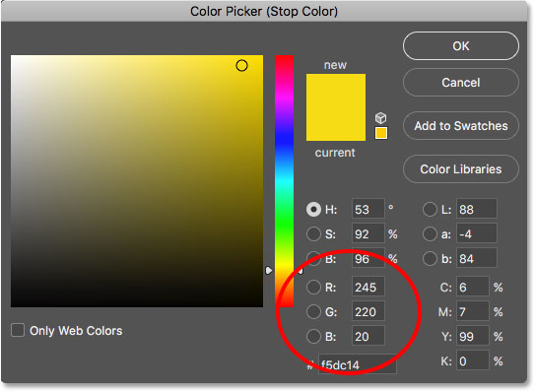This screenshot has width=535, height=392.
Task: Select the G green radio button
Action: (x=313, y=312)
